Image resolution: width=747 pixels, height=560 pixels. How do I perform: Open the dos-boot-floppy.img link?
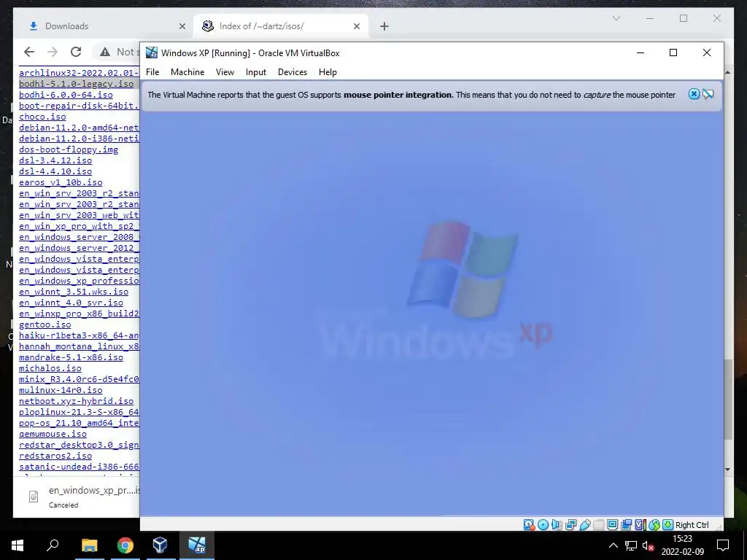coord(69,149)
